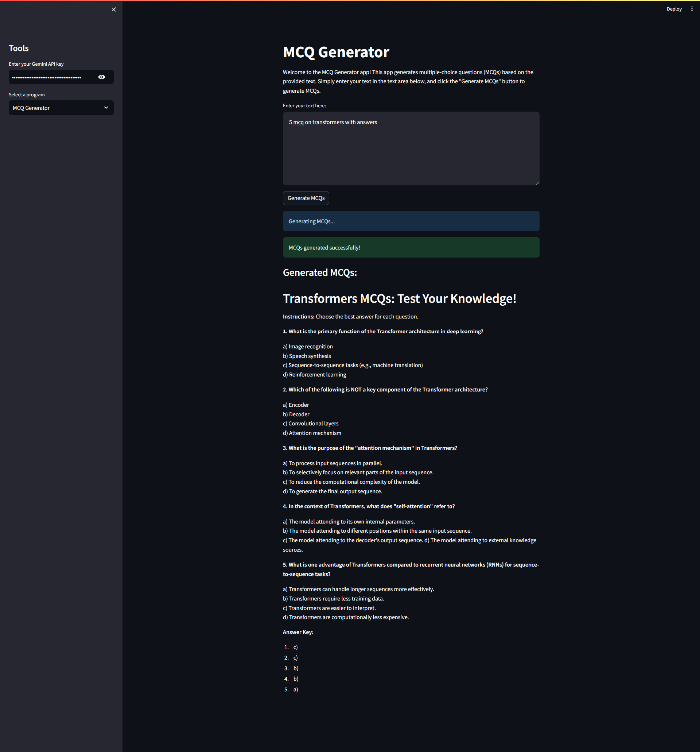Click the Generate MCQs button
This screenshot has height=753, width=700.
(x=306, y=198)
